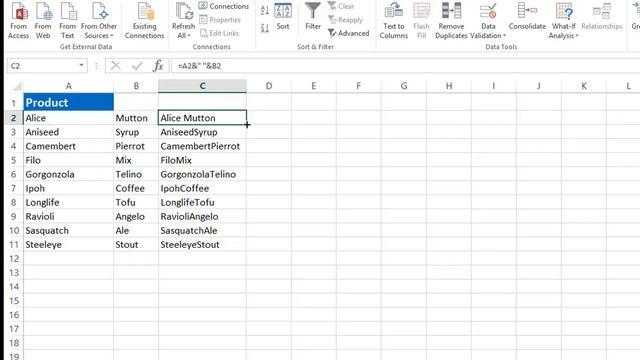Sort A to Z ascending
The image size is (640, 360).
(x=264, y=11)
